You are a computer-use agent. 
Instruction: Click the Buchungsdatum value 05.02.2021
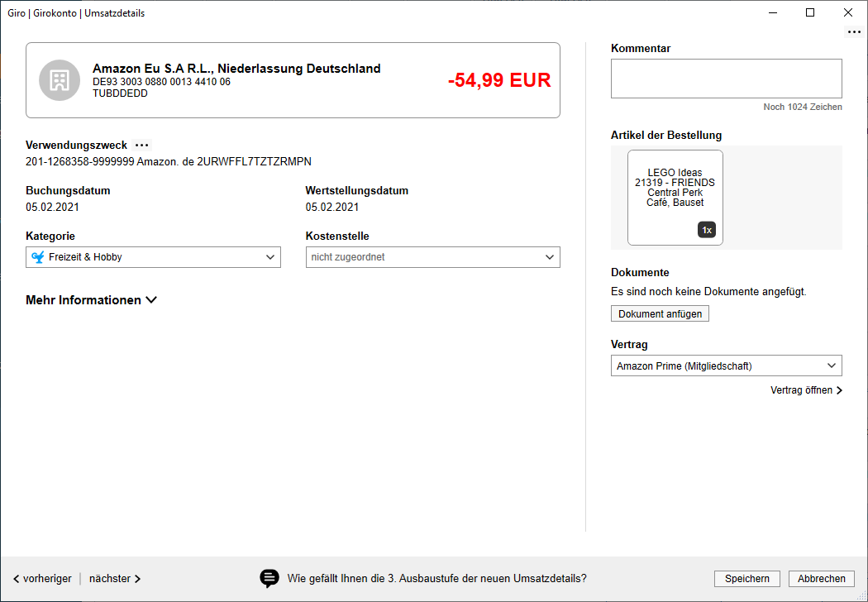click(53, 207)
